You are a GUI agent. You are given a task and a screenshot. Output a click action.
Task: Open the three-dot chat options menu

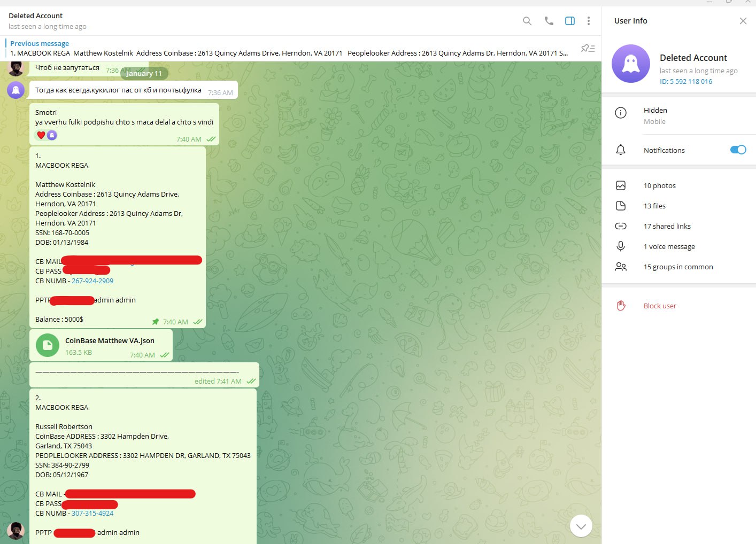[589, 21]
